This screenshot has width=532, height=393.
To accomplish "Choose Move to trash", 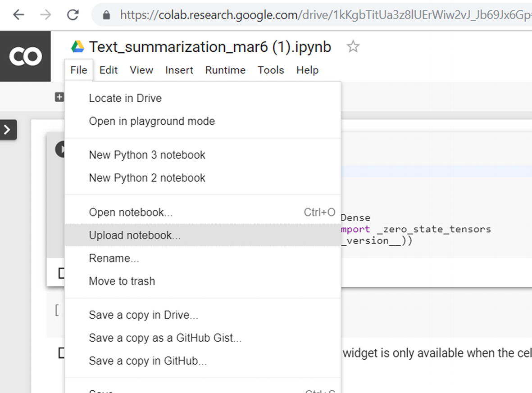I will coord(203,281).
